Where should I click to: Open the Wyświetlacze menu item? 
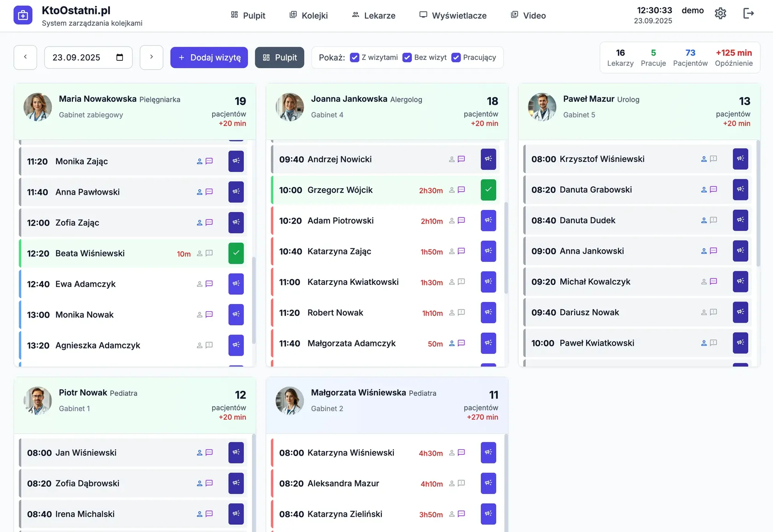point(453,15)
